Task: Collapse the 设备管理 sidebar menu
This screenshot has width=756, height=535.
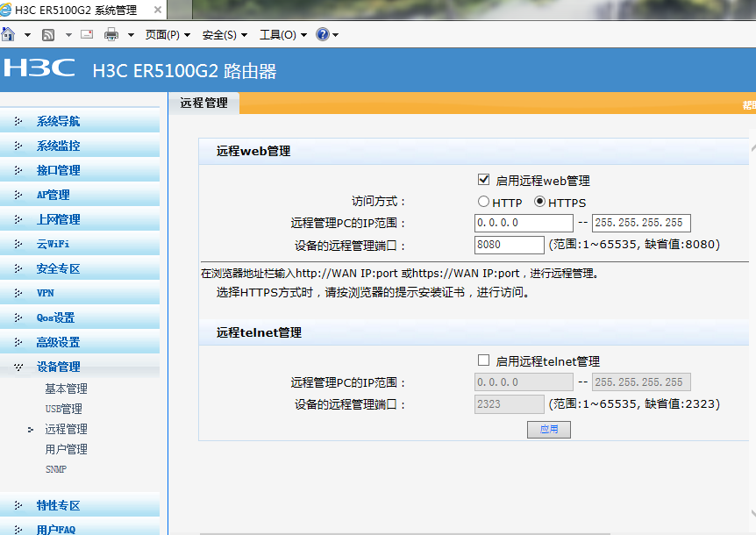Action: pyautogui.click(x=80, y=367)
